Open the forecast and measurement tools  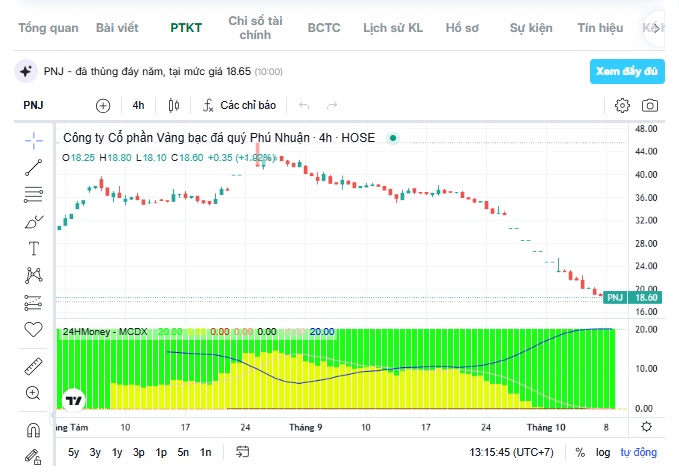[x=33, y=303]
